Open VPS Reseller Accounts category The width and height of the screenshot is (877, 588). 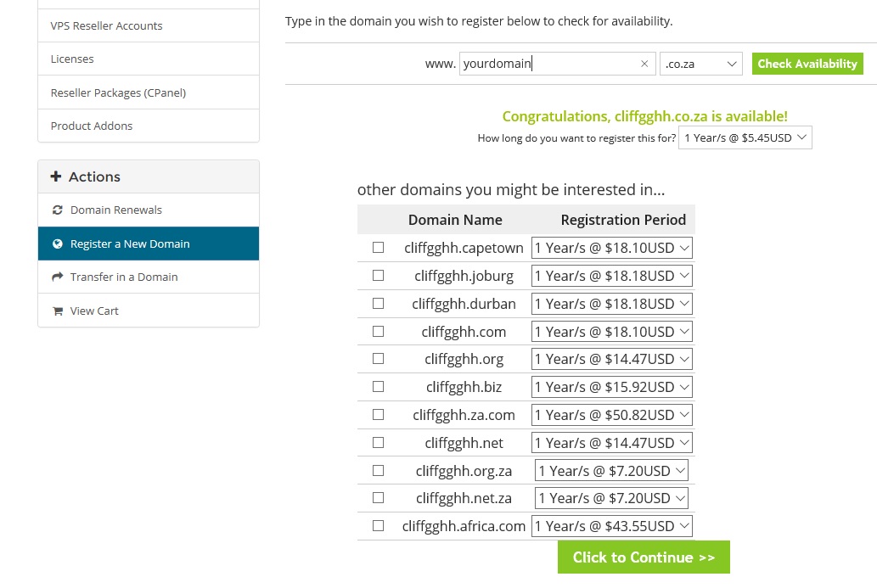click(149, 25)
